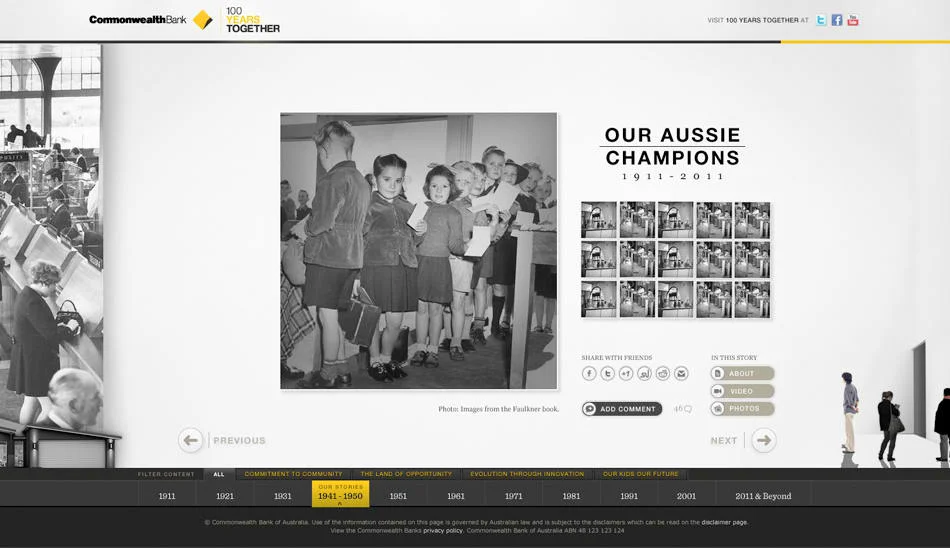Open the Photos section of this story
The image size is (950, 548).
tap(742, 409)
